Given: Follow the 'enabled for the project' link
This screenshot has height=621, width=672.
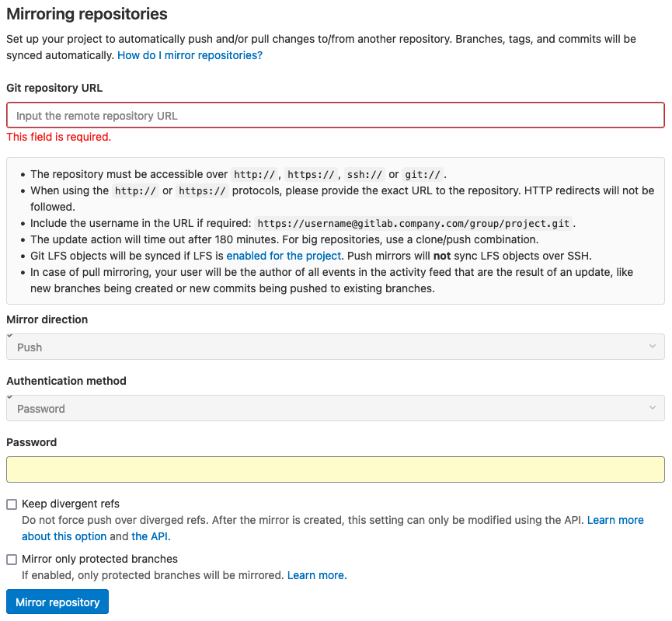Looking at the screenshot, I should [x=284, y=256].
